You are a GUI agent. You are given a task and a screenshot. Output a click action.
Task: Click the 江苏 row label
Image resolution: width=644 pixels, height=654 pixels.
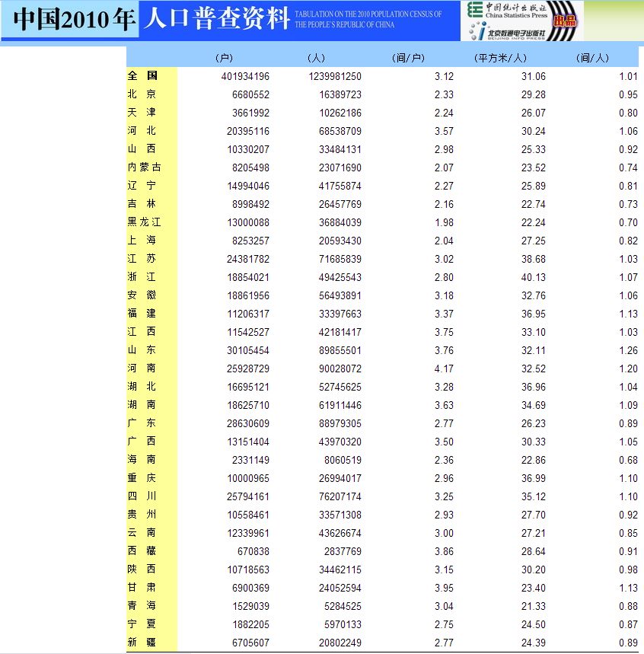click(142, 259)
